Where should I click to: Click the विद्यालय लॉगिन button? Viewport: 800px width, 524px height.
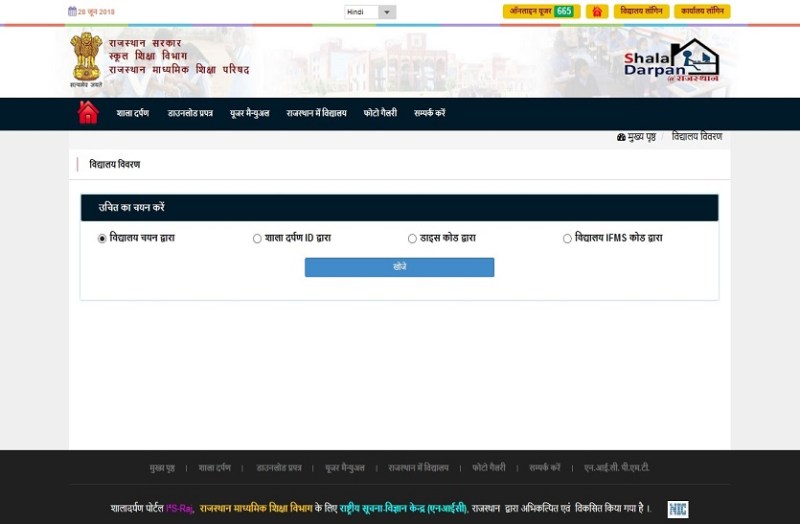point(641,12)
